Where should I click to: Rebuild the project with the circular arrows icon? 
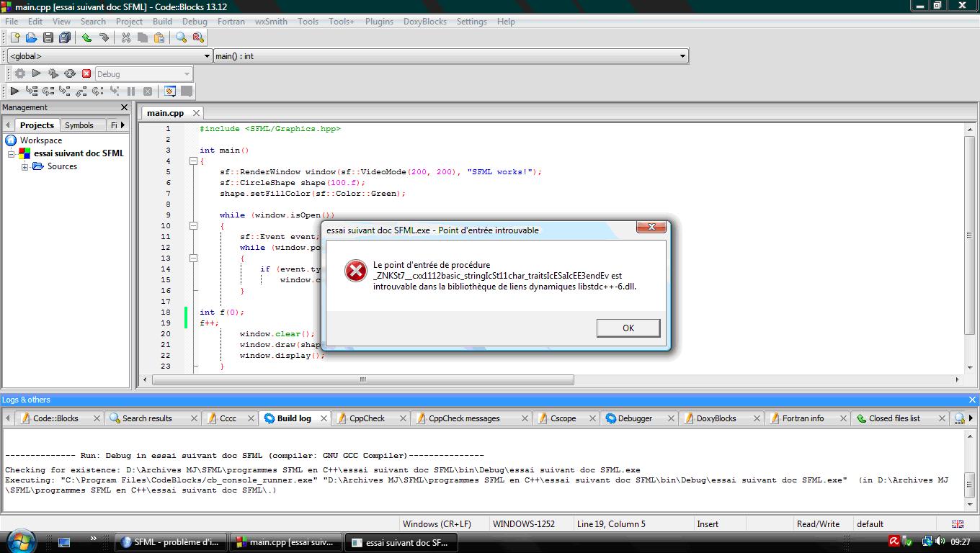click(x=70, y=73)
